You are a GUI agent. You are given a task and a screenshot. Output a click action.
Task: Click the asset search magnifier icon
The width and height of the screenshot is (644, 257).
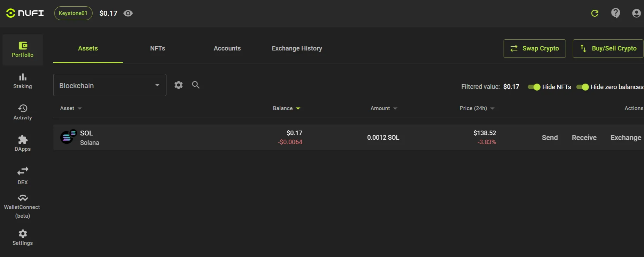point(196,85)
